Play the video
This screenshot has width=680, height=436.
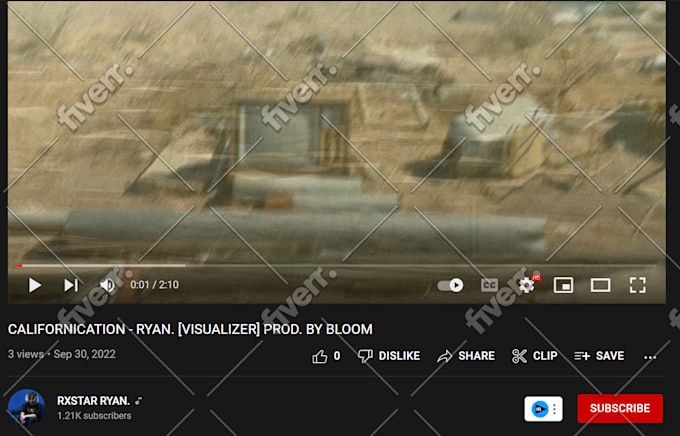click(x=35, y=285)
